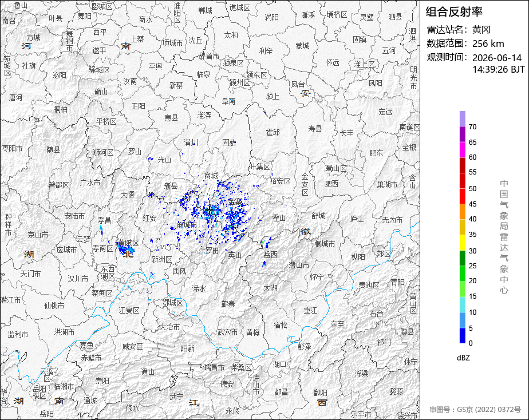Click the timestamp 14:39:26 BJT
The width and height of the screenshot is (529, 420).
(498, 69)
